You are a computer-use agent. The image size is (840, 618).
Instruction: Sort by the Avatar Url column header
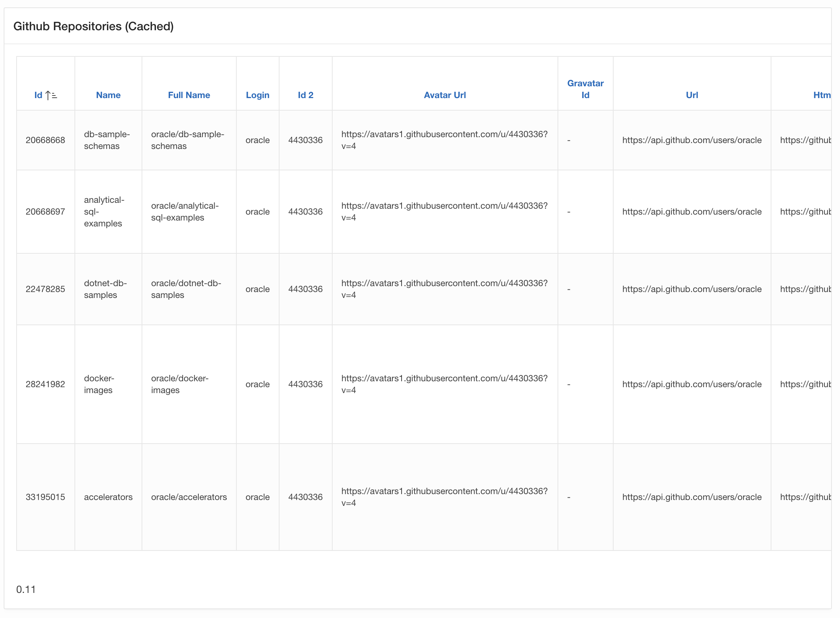pos(444,95)
